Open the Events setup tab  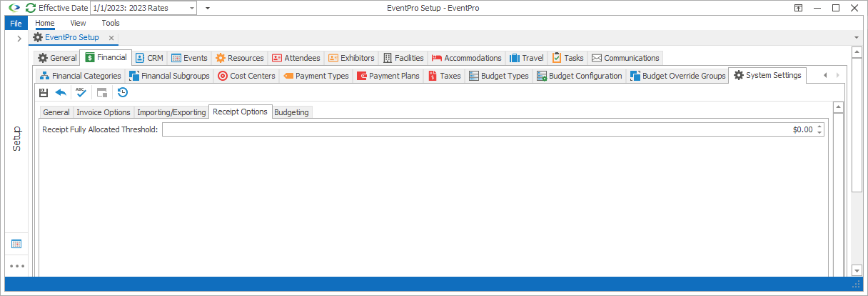tap(190, 58)
